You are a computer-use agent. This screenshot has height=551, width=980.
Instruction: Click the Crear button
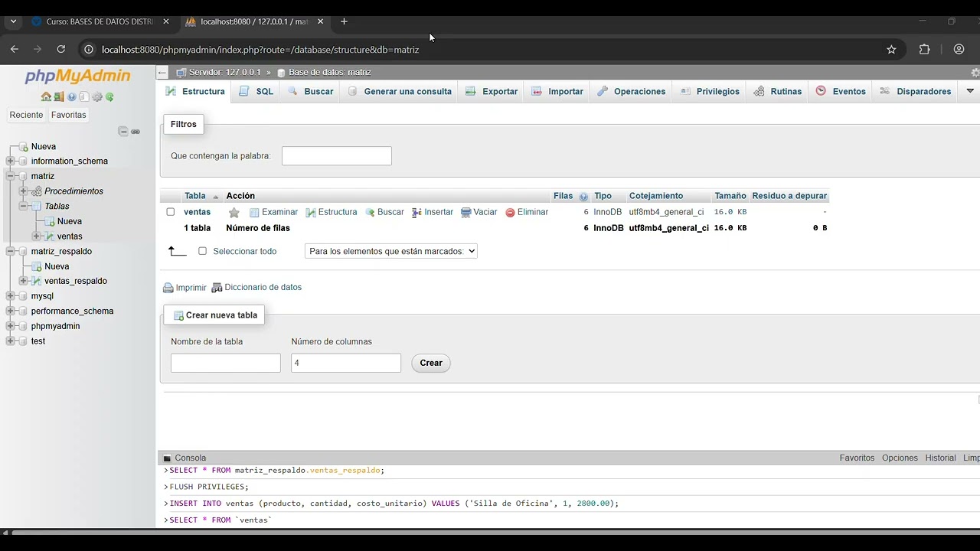tap(431, 363)
